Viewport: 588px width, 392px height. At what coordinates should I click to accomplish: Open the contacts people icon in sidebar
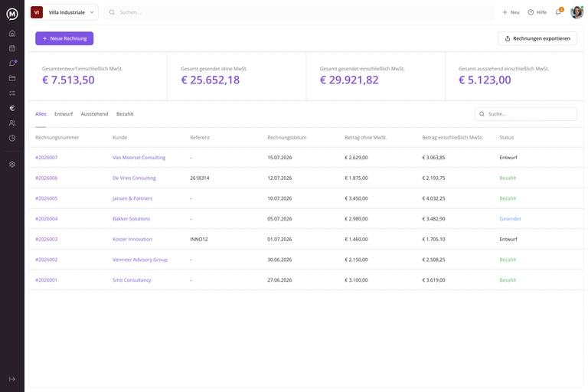(x=12, y=123)
